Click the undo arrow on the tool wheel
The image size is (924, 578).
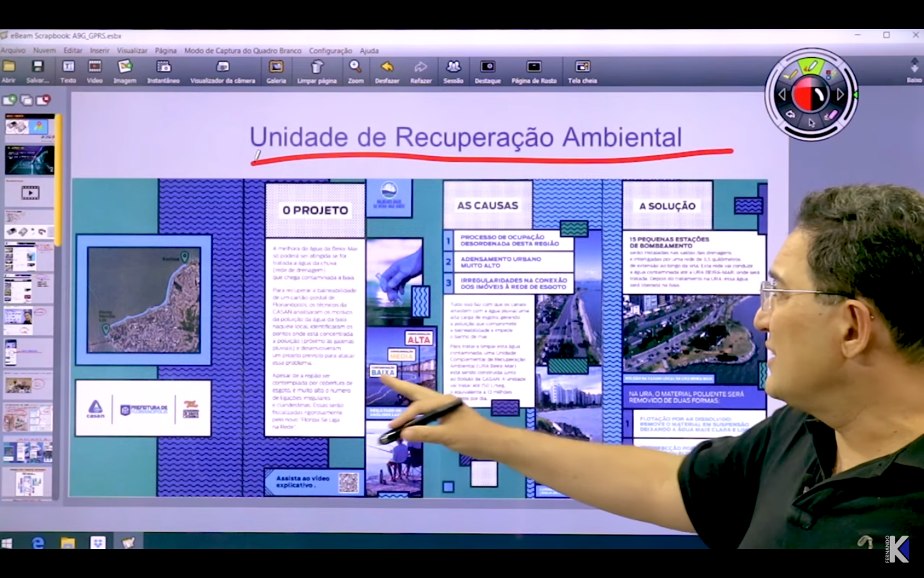click(x=791, y=115)
